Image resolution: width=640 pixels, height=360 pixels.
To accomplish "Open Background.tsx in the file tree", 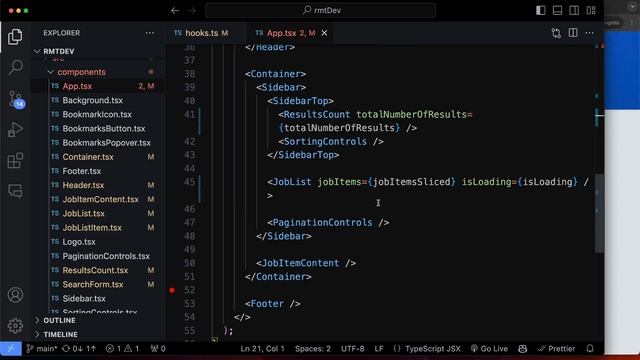I will click(98, 100).
